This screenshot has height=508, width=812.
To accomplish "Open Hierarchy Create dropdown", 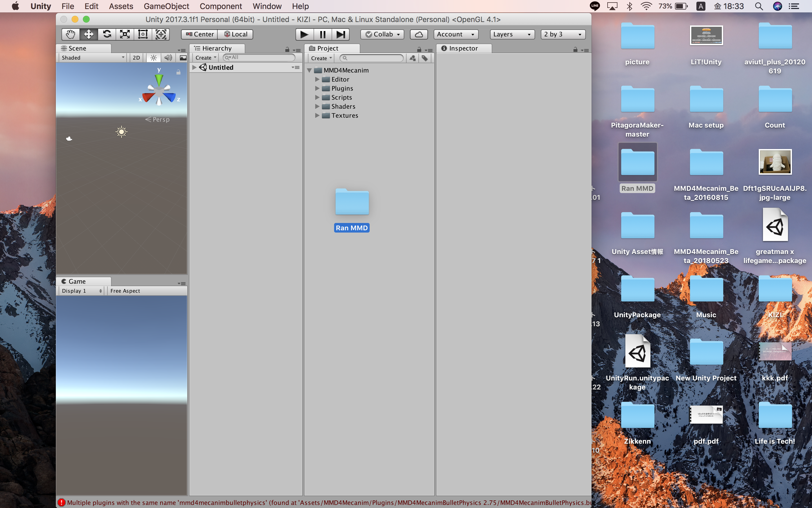I will [206, 58].
